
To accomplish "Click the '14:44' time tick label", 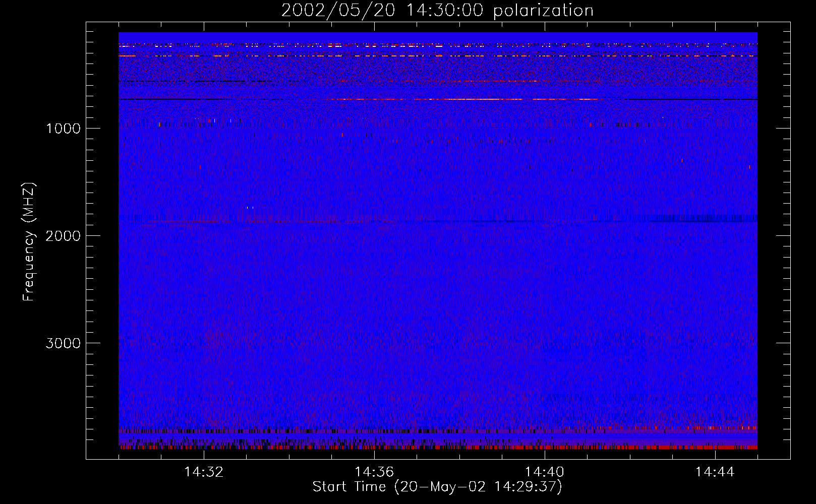I will point(715,472).
